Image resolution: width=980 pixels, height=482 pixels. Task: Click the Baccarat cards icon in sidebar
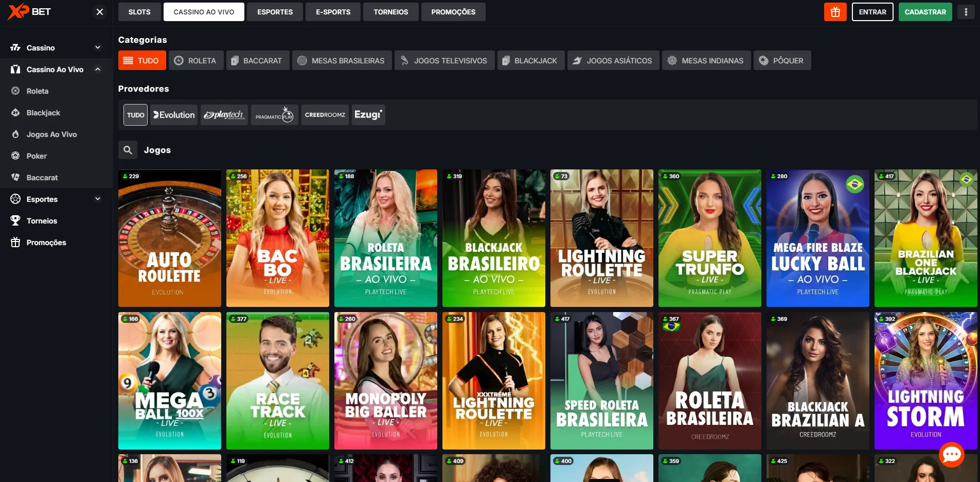(x=15, y=178)
